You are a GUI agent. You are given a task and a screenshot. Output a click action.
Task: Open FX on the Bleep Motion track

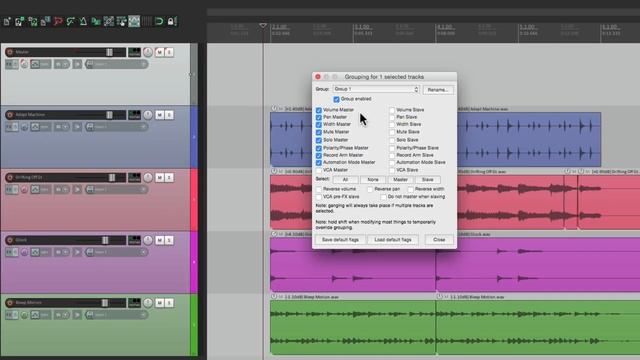click(x=9, y=315)
